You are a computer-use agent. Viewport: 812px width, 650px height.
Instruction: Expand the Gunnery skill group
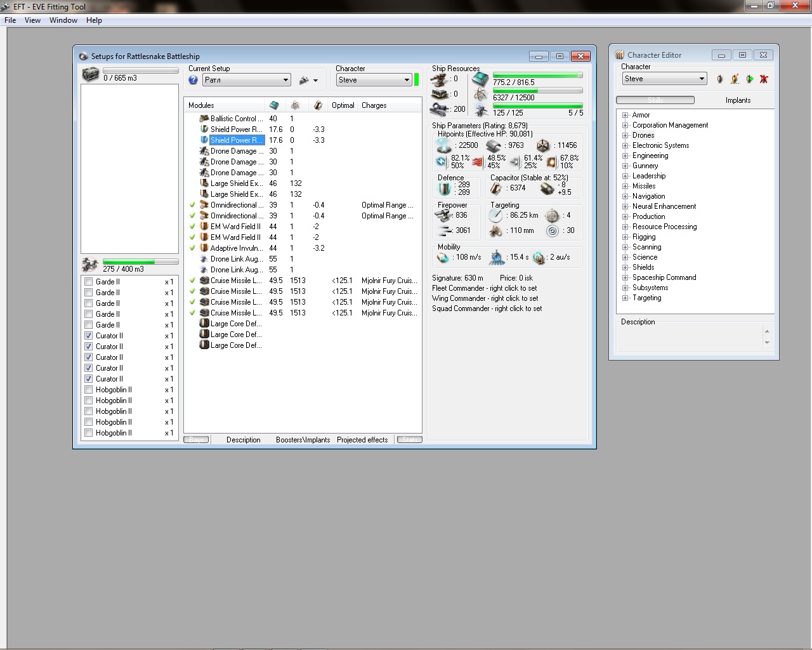coord(625,166)
